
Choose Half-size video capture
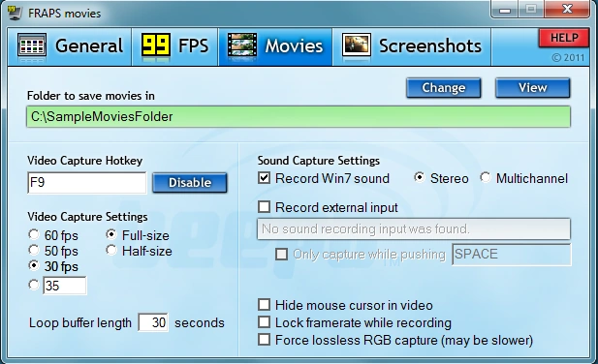[x=111, y=250]
